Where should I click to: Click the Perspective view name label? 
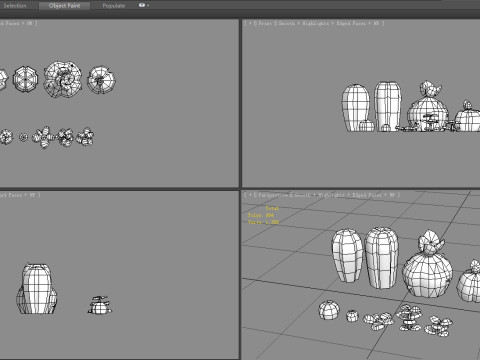[273, 195]
